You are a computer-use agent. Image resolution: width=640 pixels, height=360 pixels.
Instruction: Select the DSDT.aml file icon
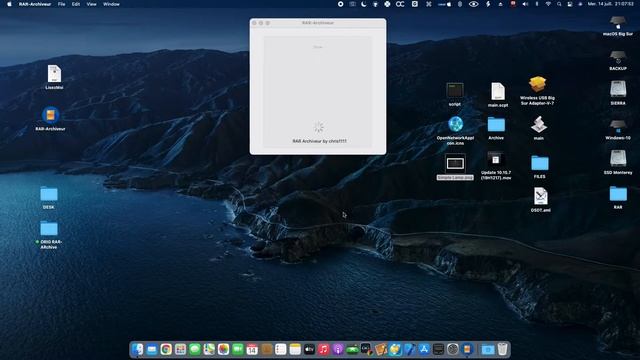coord(540,196)
